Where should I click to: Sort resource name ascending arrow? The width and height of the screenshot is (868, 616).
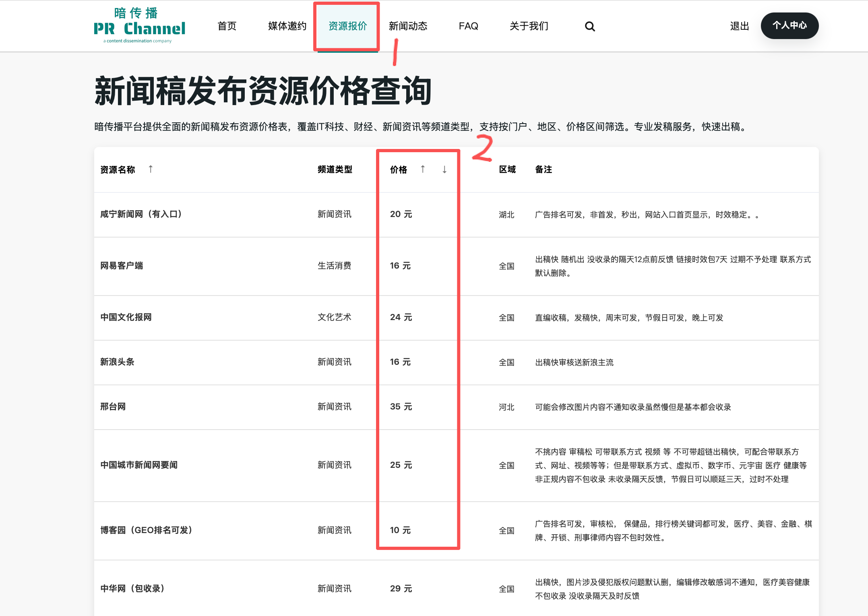[x=151, y=169]
